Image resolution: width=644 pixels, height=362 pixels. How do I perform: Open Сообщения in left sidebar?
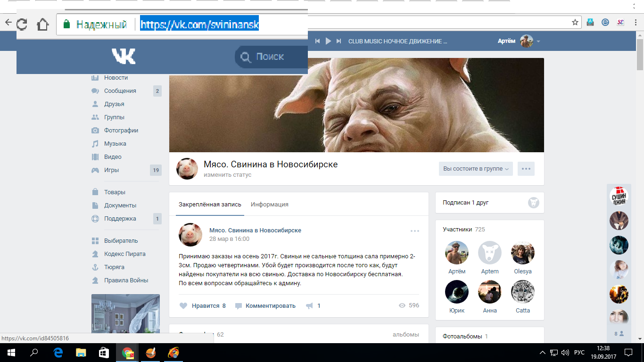120,91
